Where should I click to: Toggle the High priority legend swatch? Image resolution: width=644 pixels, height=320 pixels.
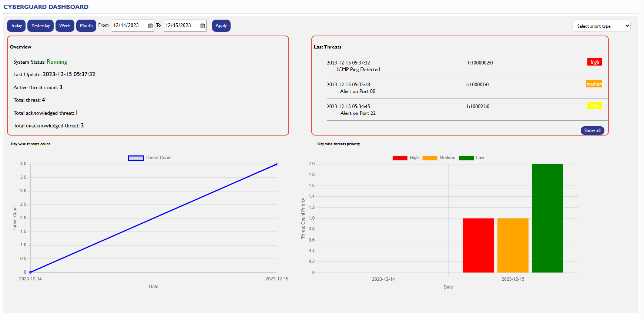tap(400, 158)
